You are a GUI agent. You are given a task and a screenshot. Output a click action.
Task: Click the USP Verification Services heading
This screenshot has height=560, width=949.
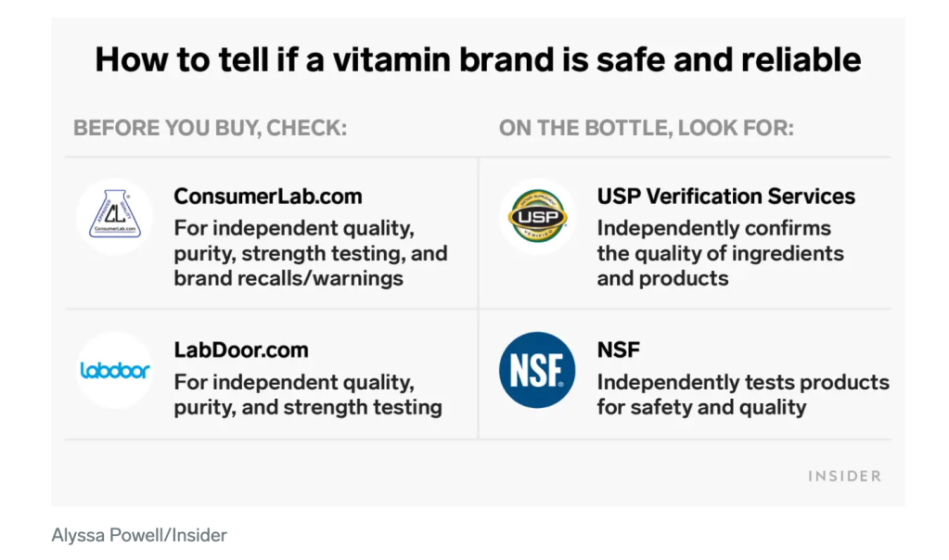pyautogui.click(x=726, y=197)
